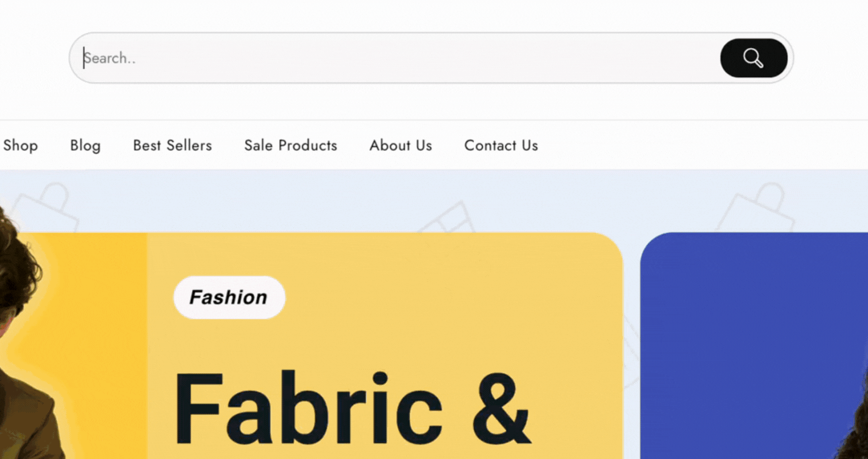Viewport: 868px width, 459px height.
Task: Click the black magnifying glass search button
Action: click(753, 58)
